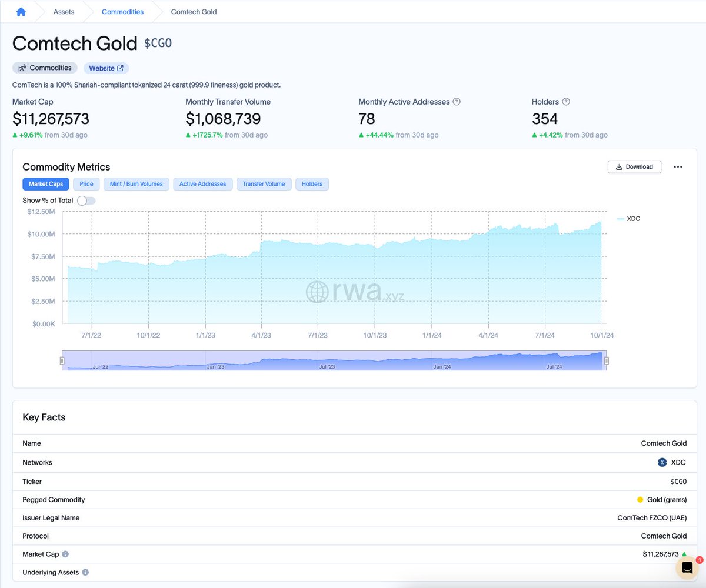
Task: Show Monthly Active Addresses help tooltip icon
Action: (457, 102)
